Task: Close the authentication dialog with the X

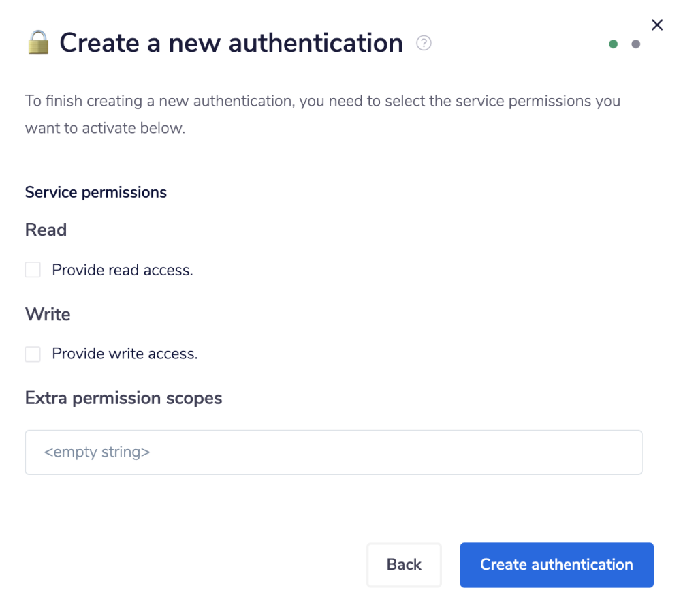Action: click(x=657, y=25)
